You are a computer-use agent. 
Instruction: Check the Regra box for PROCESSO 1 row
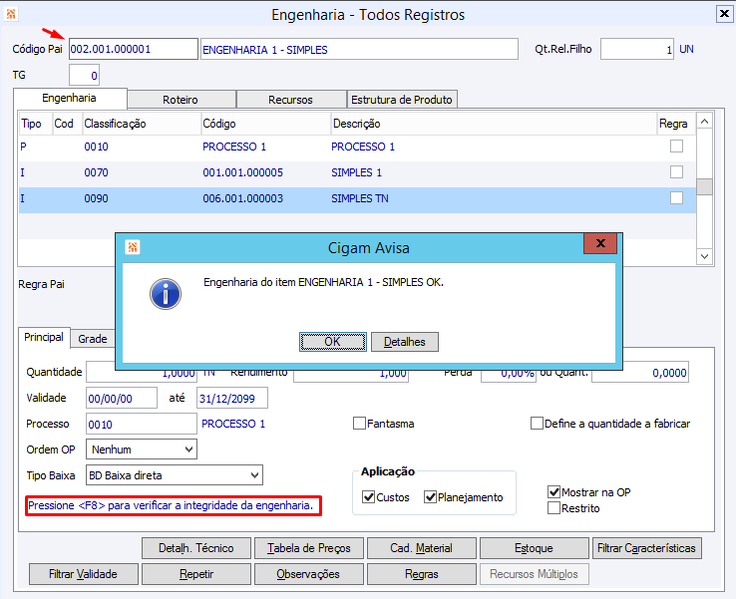pos(676,146)
